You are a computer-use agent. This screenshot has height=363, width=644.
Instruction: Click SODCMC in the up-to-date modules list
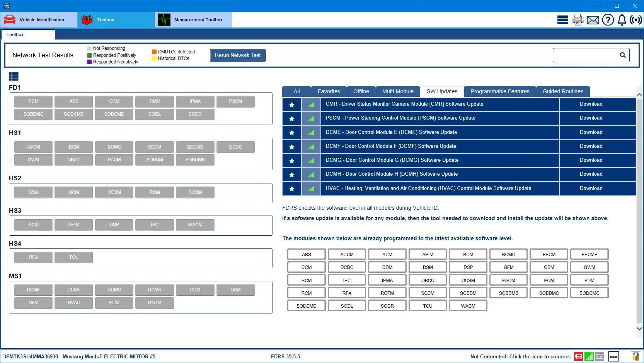tap(589, 293)
